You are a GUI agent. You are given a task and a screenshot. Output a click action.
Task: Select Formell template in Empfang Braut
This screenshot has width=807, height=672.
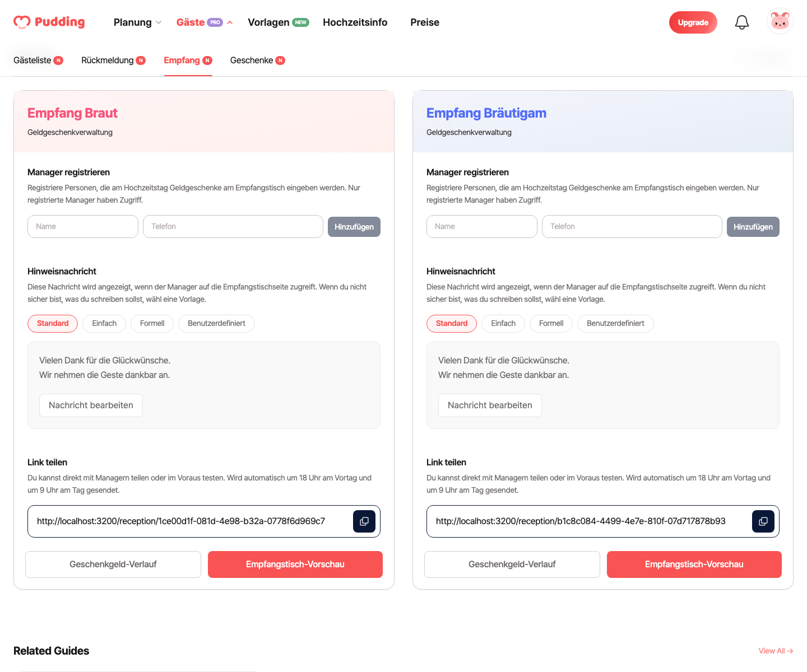pos(152,324)
